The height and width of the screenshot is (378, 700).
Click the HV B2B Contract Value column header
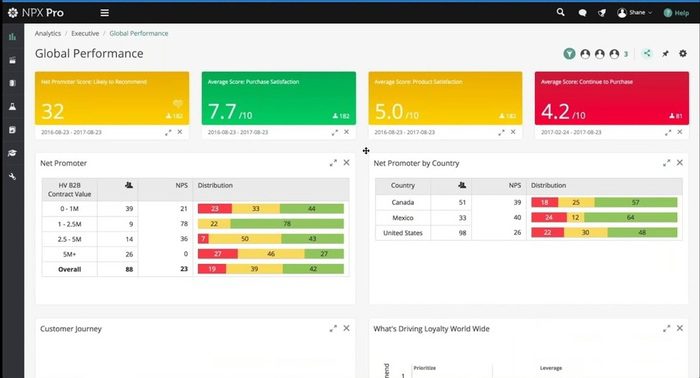click(70, 190)
